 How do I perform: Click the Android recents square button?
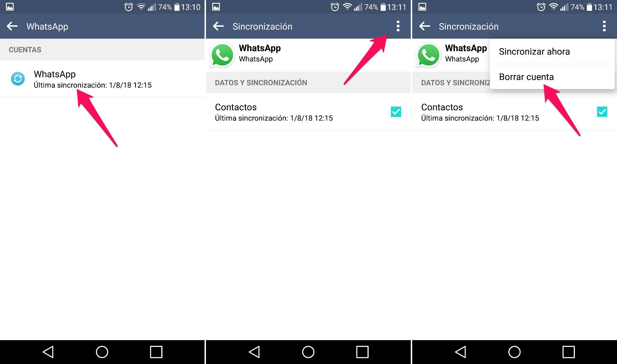(x=154, y=351)
